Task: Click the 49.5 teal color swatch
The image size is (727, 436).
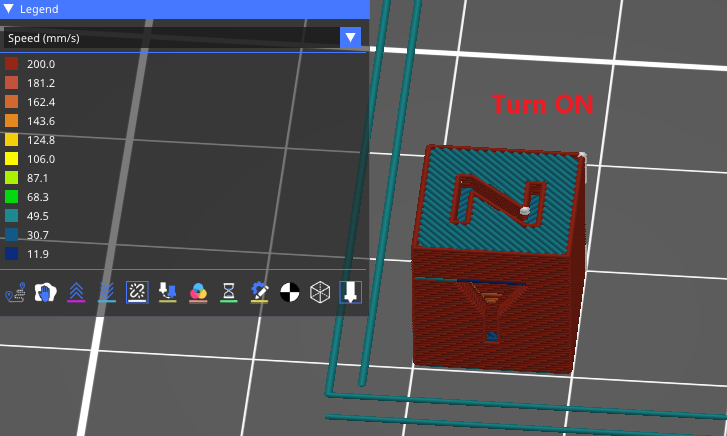Action: [x=12, y=216]
